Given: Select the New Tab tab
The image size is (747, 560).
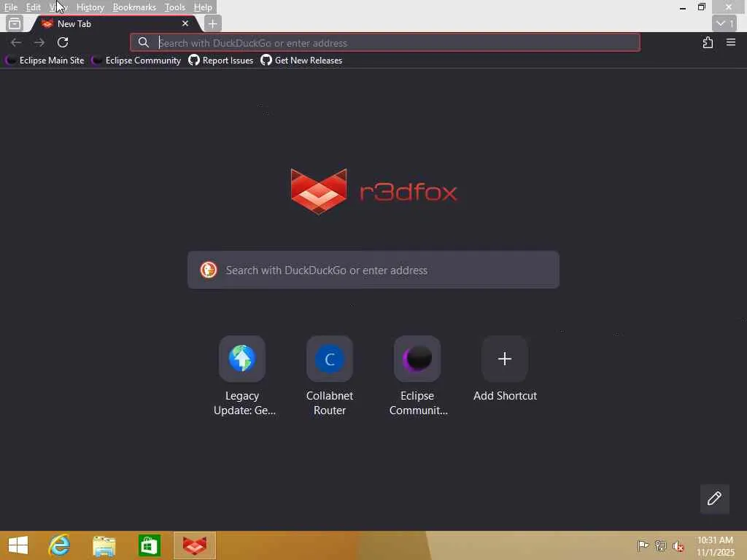Looking at the screenshot, I should pos(115,23).
